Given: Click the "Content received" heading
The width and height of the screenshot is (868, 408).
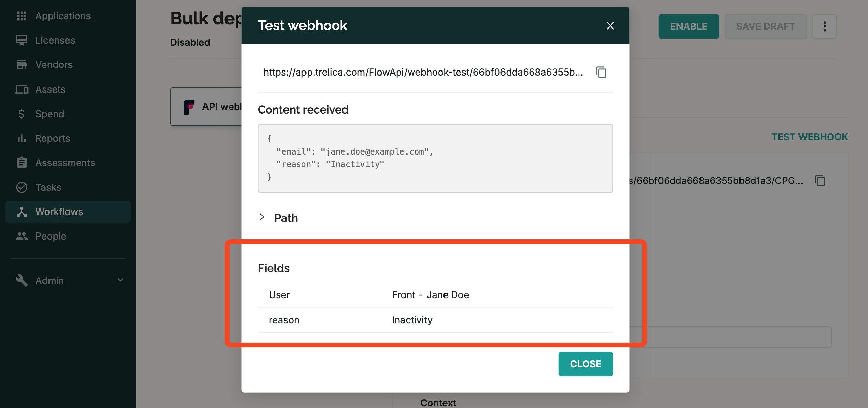Looking at the screenshot, I should pyautogui.click(x=303, y=110).
